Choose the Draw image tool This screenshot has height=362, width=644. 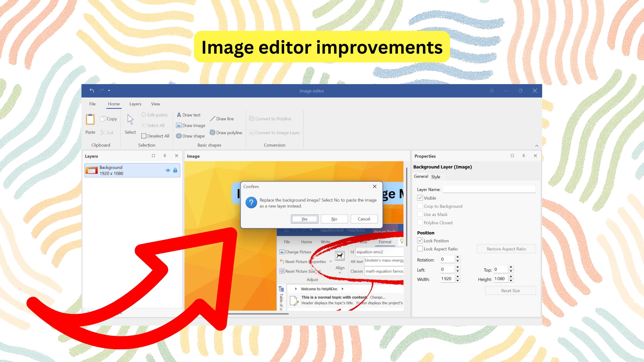coord(191,125)
